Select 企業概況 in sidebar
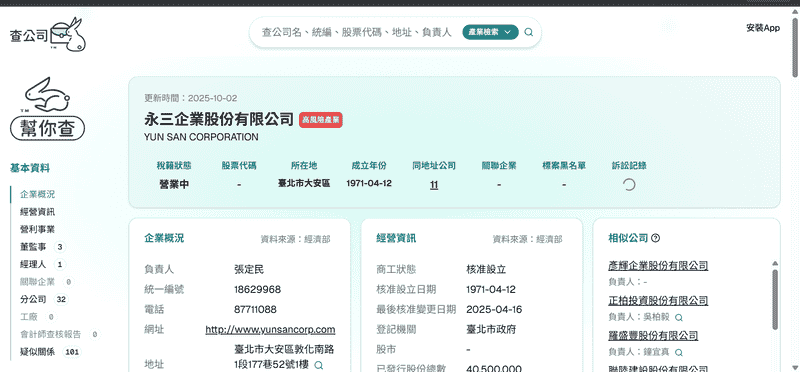 point(37,194)
